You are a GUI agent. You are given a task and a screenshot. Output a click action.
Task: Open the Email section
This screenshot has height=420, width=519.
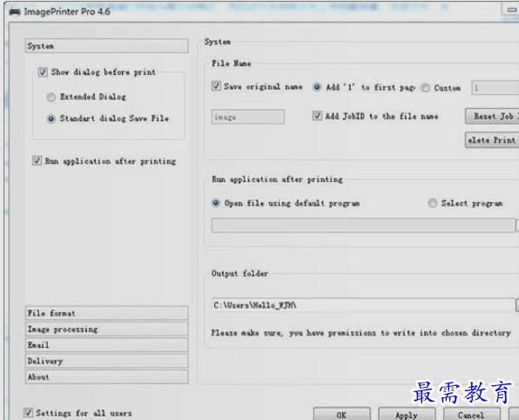tap(106, 345)
